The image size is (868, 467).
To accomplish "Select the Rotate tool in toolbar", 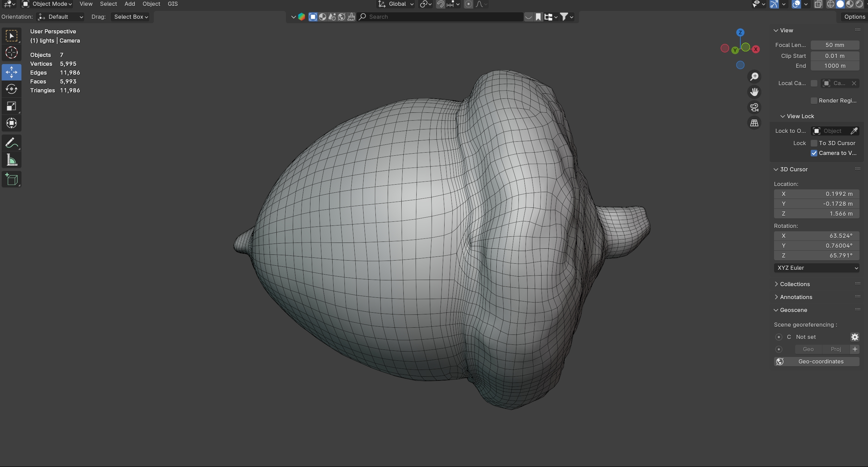I will [x=11, y=89].
